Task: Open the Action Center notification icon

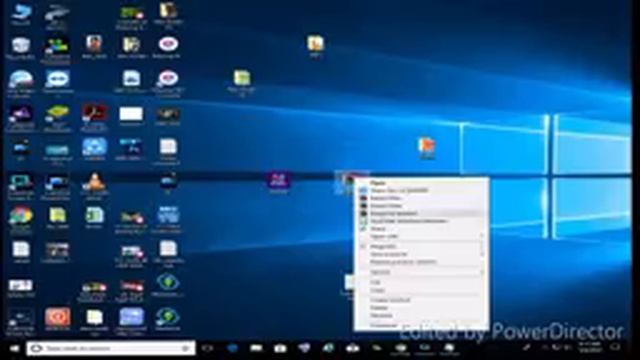Action: click(616, 348)
